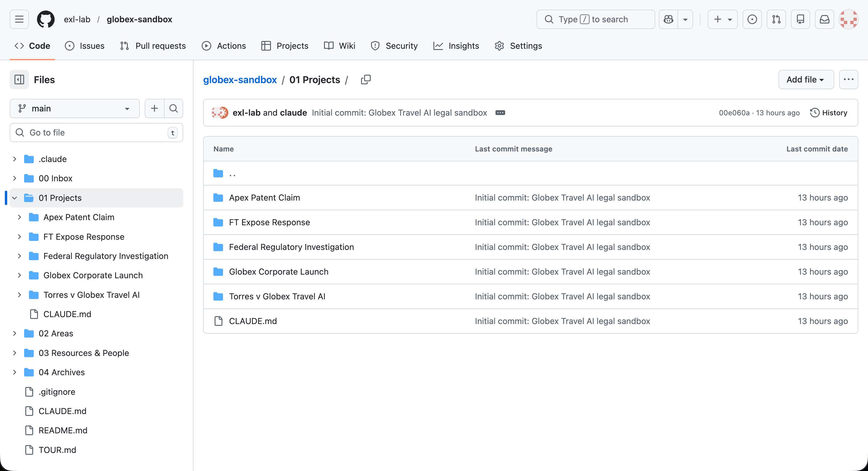The height and width of the screenshot is (471, 868).
Task: Open pull requests shortcut icon in header
Action: click(x=776, y=19)
